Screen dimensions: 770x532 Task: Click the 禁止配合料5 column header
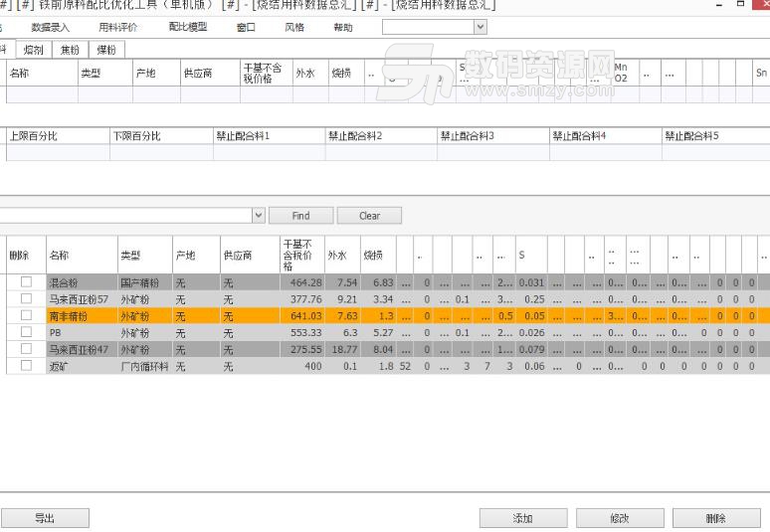tap(716, 136)
